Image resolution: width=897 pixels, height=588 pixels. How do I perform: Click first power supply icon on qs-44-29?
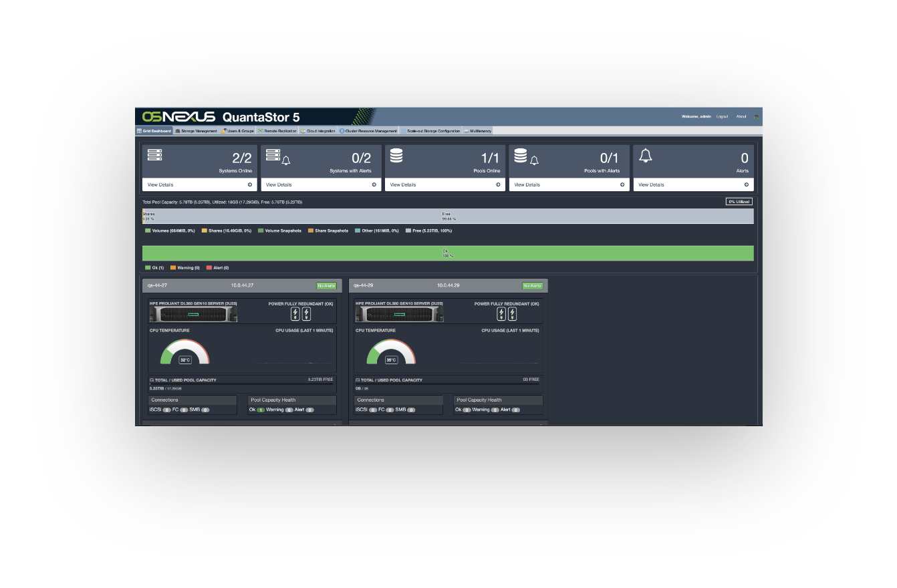click(x=501, y=313)
